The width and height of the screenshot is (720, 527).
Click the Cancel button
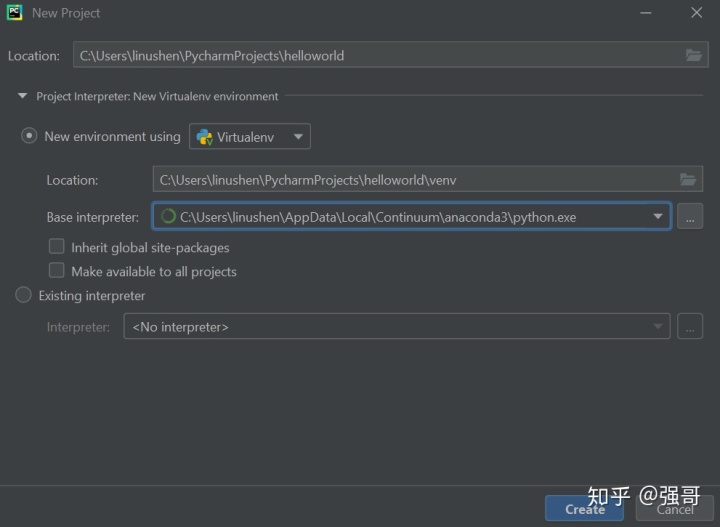coord(675,509)
